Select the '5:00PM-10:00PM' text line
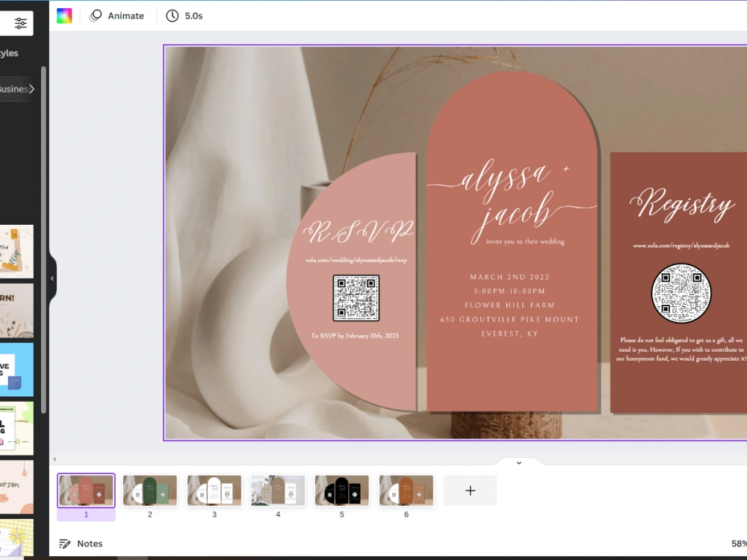747x560 pixels. point(509,291)
